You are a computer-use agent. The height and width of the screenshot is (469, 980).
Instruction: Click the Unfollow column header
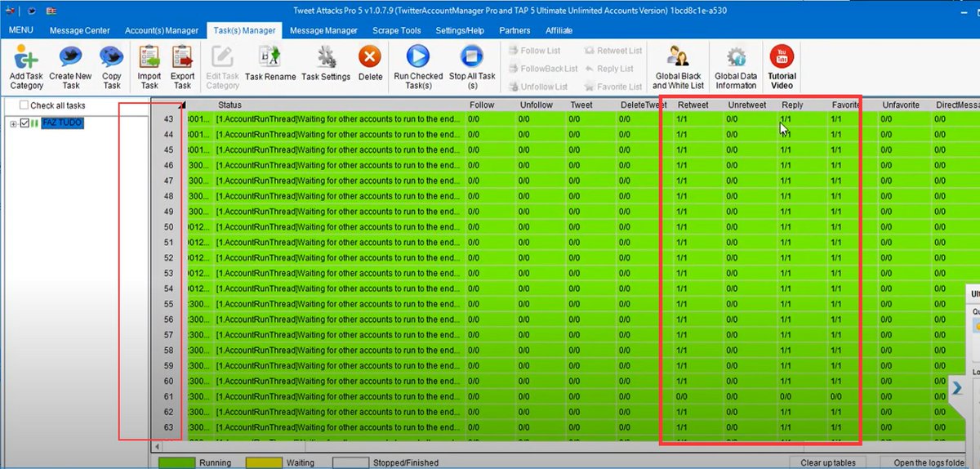(541, 105)
